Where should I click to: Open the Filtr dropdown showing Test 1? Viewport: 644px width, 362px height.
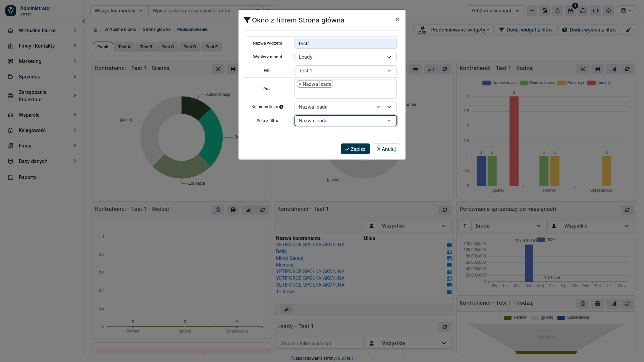345,71
